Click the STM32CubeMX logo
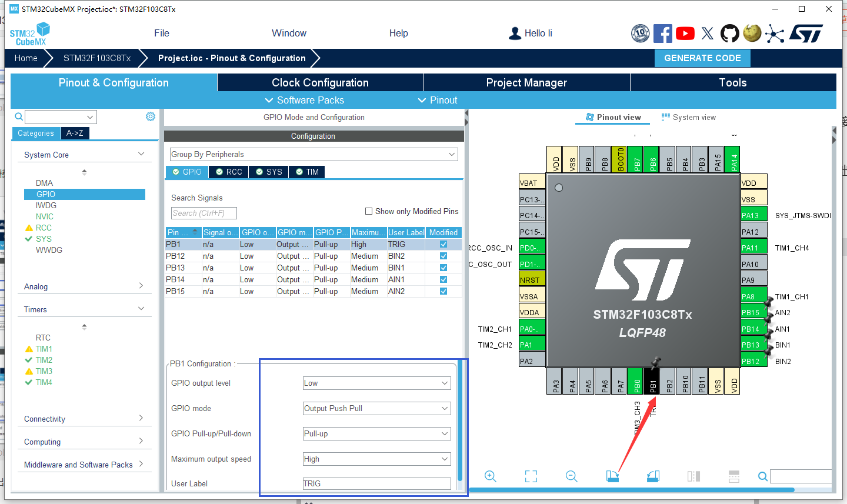Image resolution: width=847 pixels, height=504 pixels. coord(29,34)
